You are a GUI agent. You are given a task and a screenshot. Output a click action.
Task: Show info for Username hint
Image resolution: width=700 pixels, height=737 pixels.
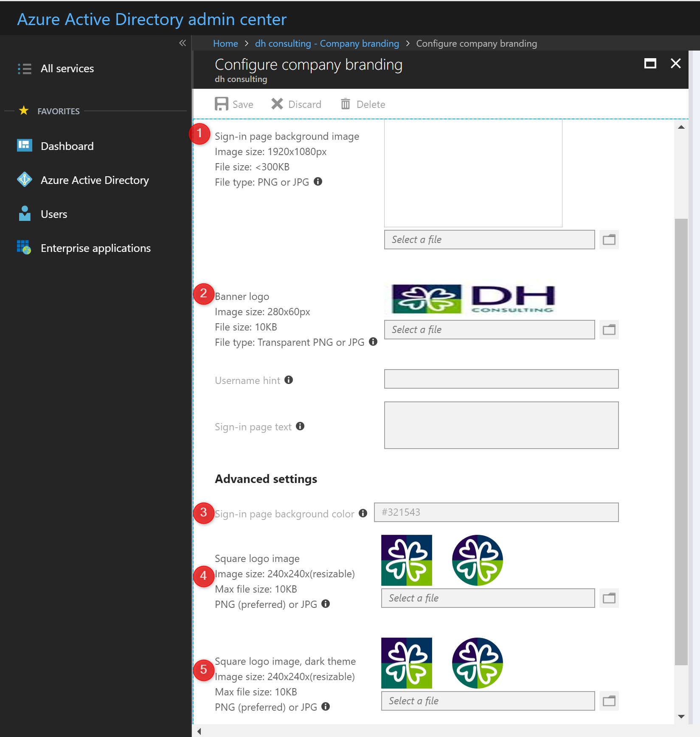(289, 380)
